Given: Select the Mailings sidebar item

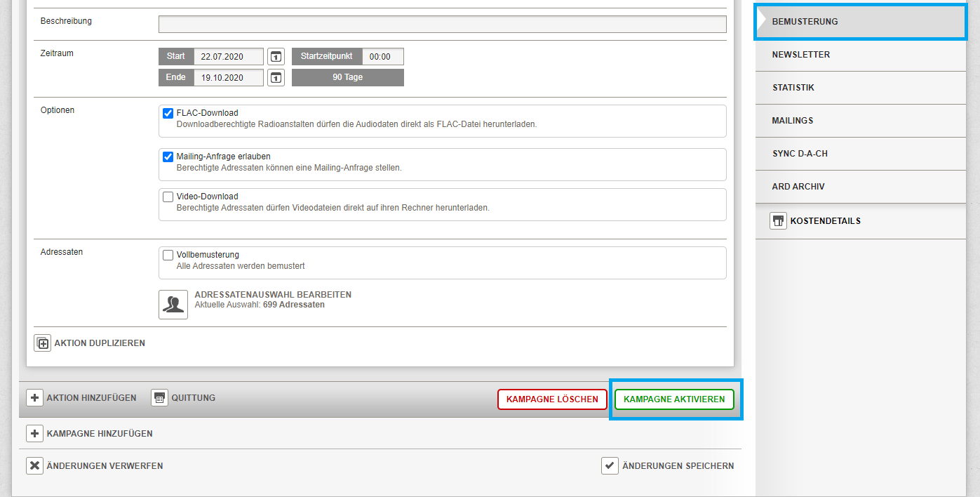Looking at the screenshot, I should 861,121.
